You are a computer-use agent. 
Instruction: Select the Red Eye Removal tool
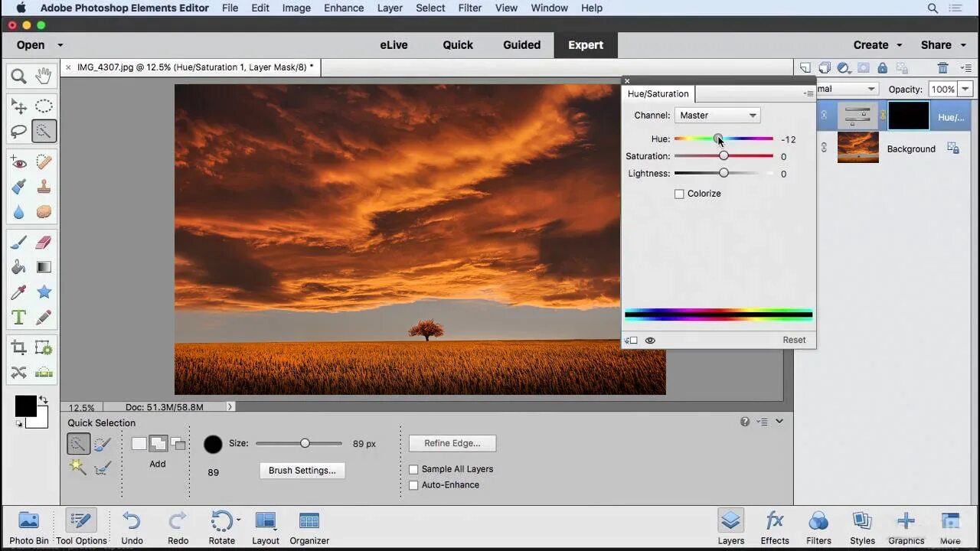click(19, 161)
